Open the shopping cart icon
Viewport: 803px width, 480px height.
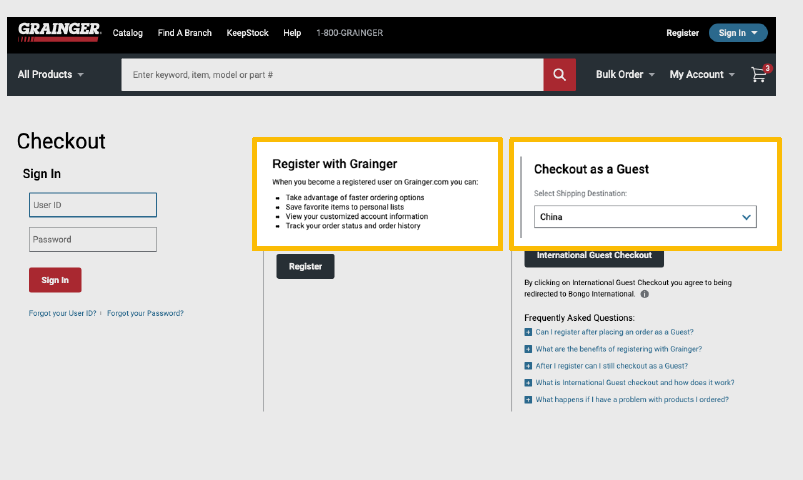coord(760,75)
